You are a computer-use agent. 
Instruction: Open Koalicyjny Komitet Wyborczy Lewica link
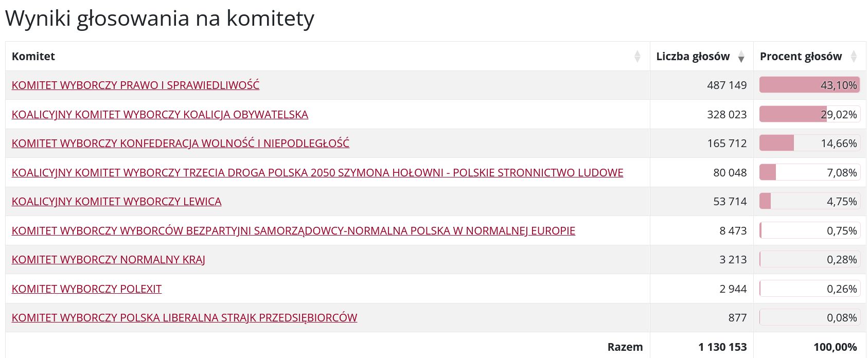(x=116, y=202)
